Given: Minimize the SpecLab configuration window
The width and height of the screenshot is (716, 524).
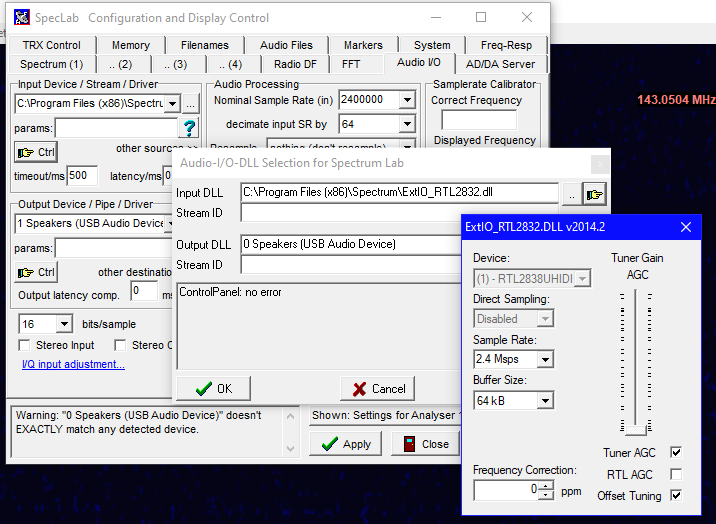Looking at the screenshot, I should [x=436, y=17].
